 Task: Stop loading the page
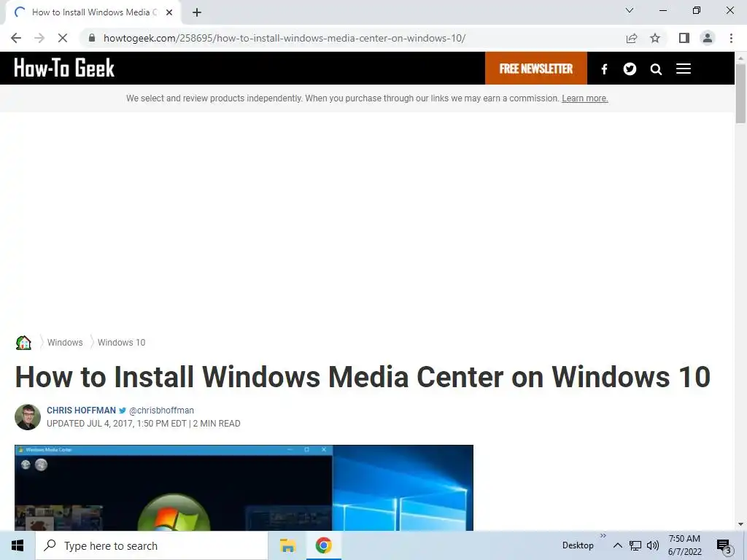coord(63,38)
